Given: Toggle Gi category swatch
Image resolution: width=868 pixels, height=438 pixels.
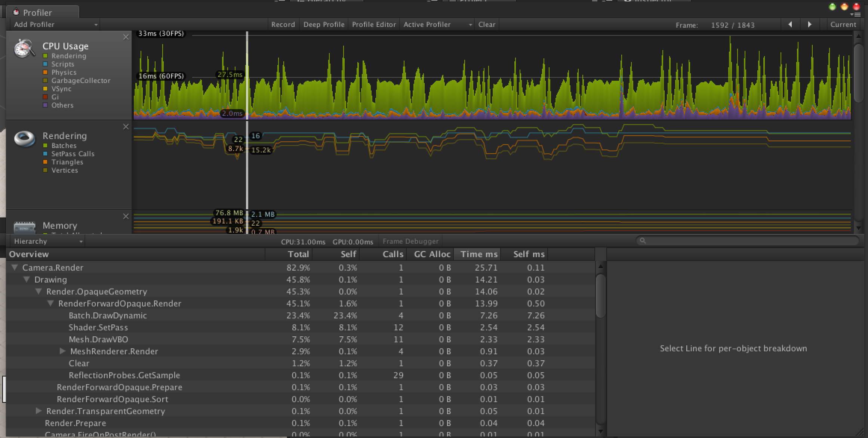Looking at the screenshot, I should (x=45, y=97).
